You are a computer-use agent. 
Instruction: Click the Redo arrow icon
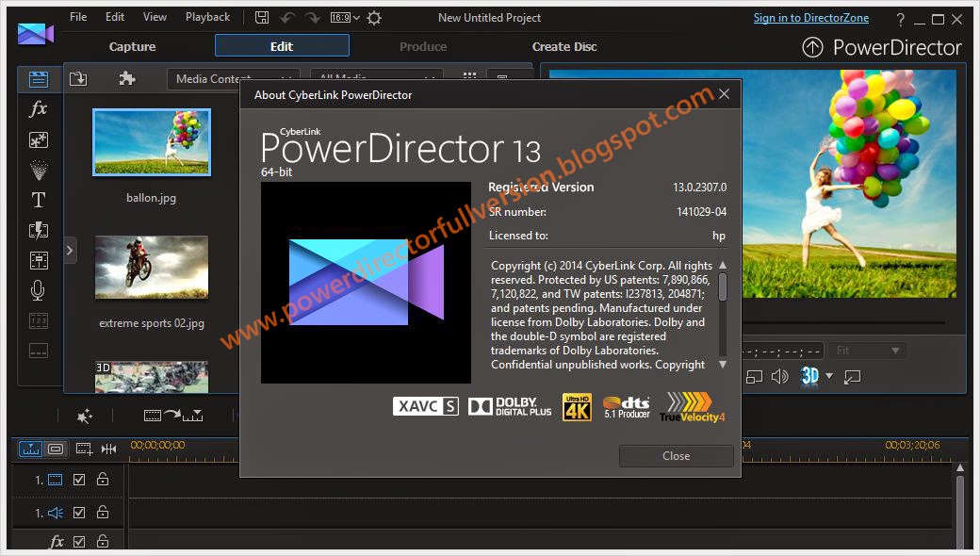pyautogui.click(x=312, y=18)
